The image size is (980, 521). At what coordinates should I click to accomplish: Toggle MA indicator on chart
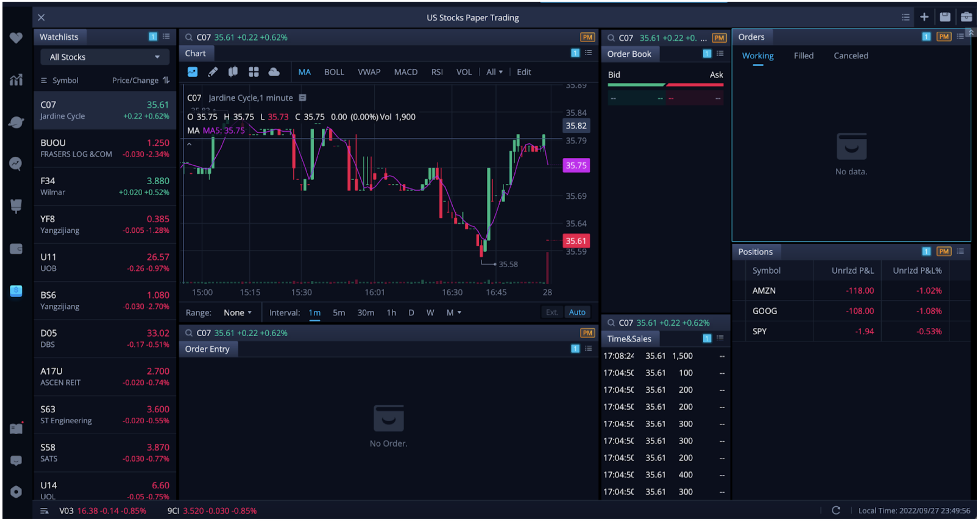304,72
